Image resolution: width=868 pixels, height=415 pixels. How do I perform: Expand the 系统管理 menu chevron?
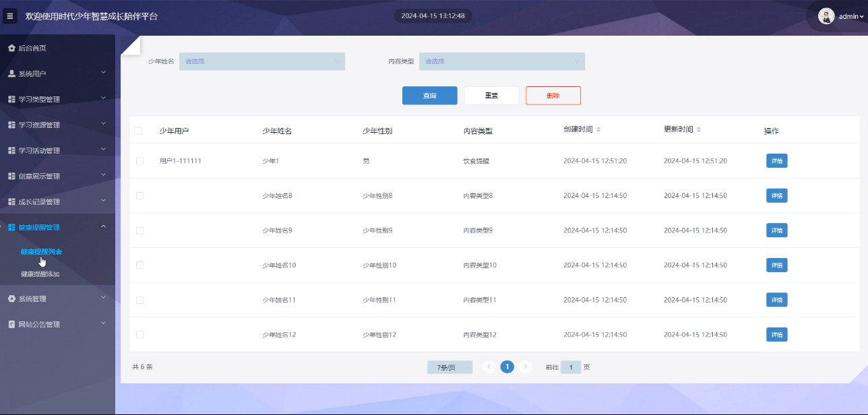click(x=103, y=296)
